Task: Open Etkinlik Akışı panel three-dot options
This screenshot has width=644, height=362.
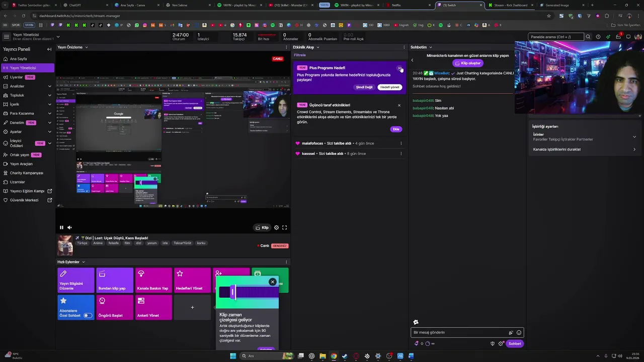Action: click(x=404, y=47)
